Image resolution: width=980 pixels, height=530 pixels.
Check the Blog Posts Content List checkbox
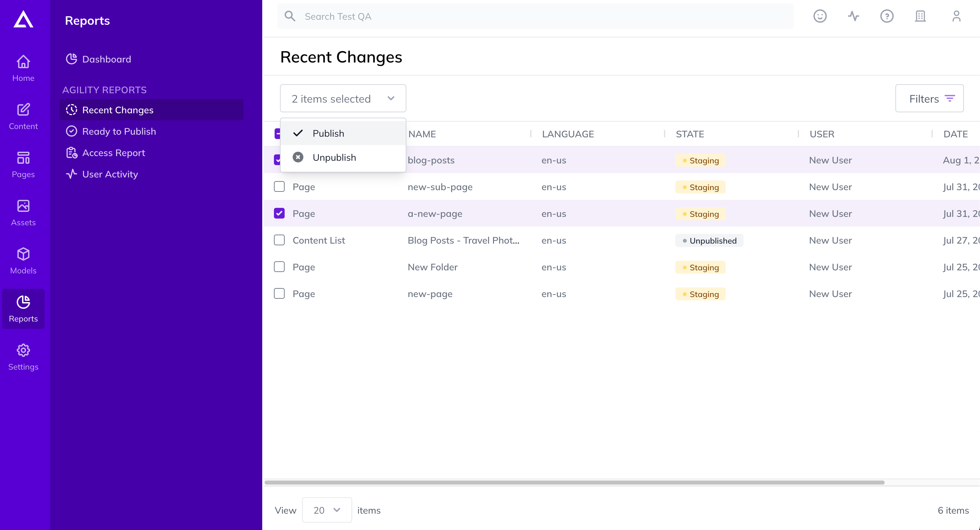coord(279,240)
